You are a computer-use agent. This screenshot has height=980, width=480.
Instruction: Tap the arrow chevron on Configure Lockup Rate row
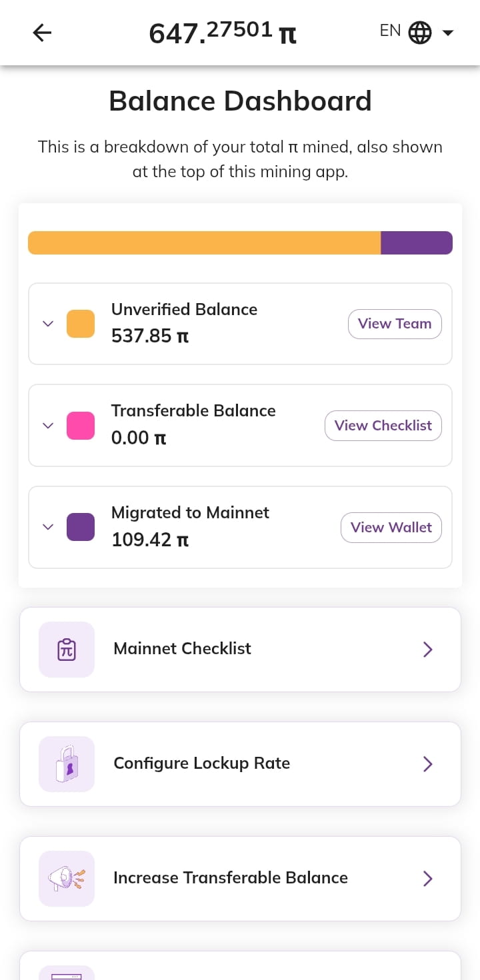(x=428, y=764)
